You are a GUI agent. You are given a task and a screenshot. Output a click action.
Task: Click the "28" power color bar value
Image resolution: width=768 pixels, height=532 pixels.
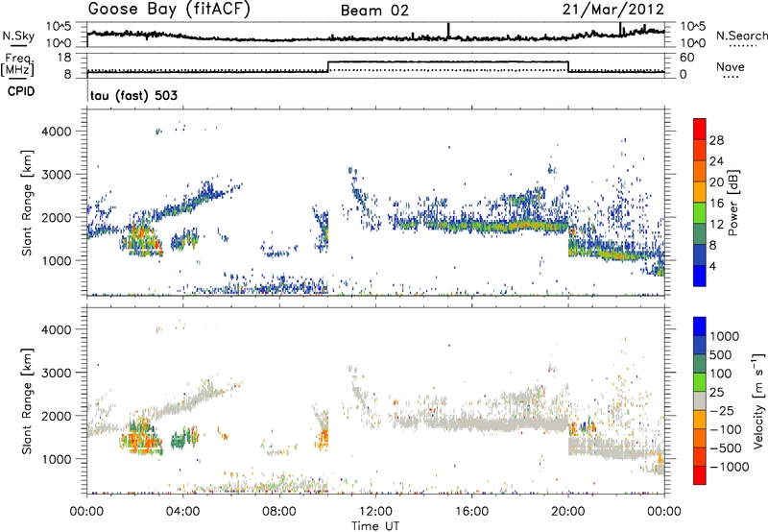coord(716,140)
